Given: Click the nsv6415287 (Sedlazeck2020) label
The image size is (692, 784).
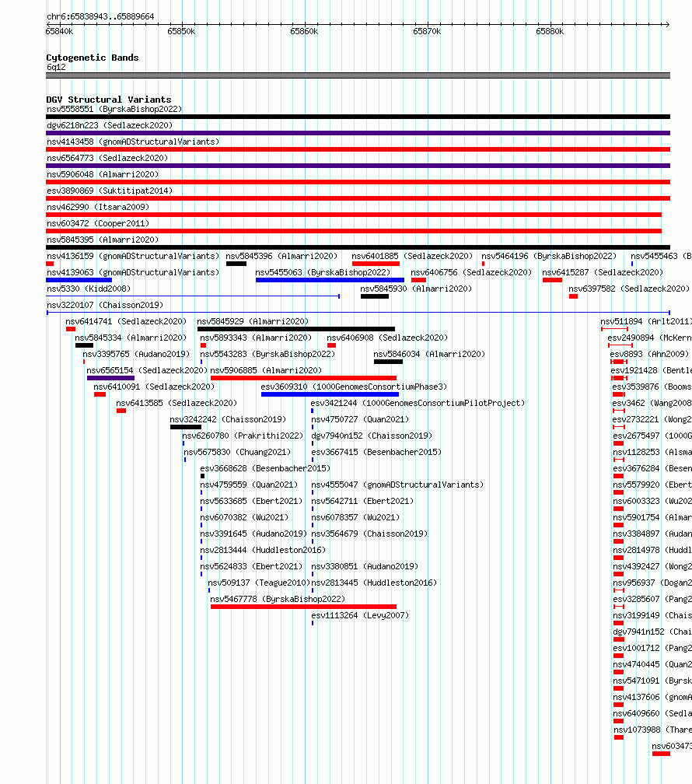Looking at the screenshot, I should click(x=603, y=272).
